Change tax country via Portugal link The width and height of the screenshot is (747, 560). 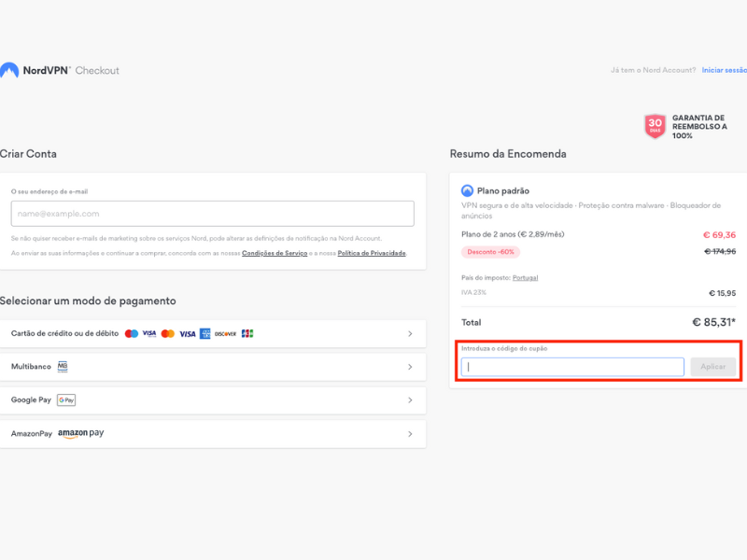(525, 277)
